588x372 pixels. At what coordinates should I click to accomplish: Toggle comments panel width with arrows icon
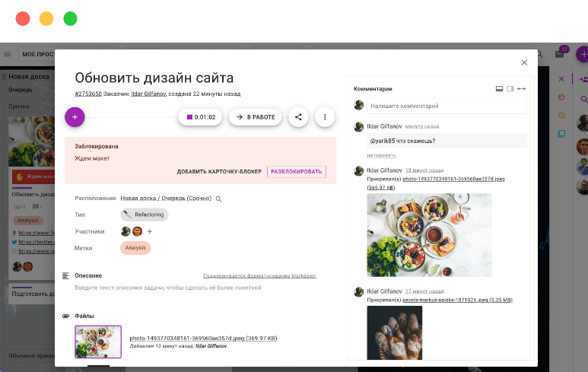521,89
